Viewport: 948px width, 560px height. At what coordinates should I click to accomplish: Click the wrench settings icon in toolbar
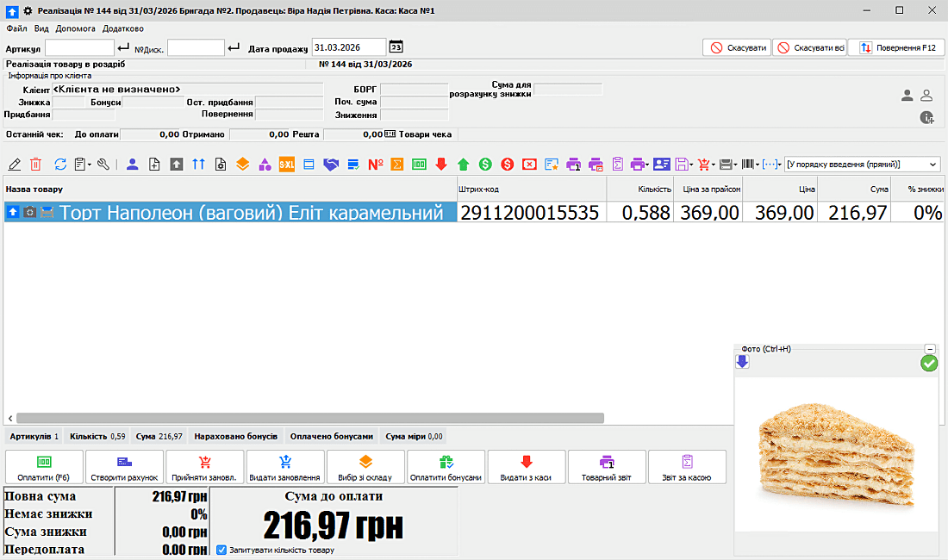click(104, 164)
